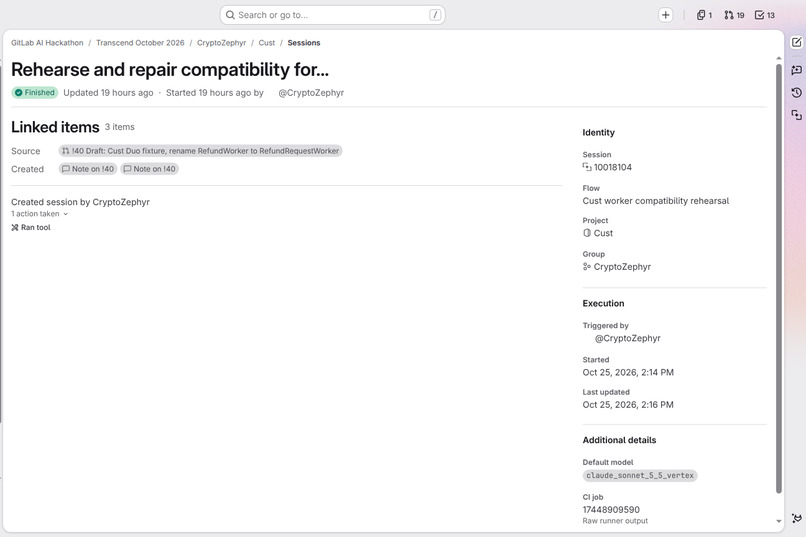Screen dimensions: 806x537
Task: Open CI job 17448909590
Action: click(x=611, y=509)
